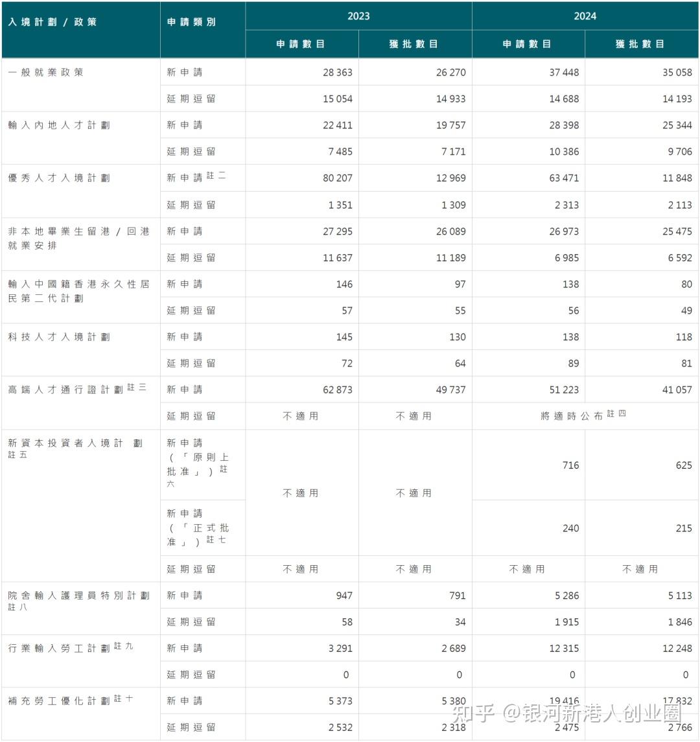This screenshot has height=742, width=700.
Task: Select the value 1 915
Action: click(x=566, y=622)
